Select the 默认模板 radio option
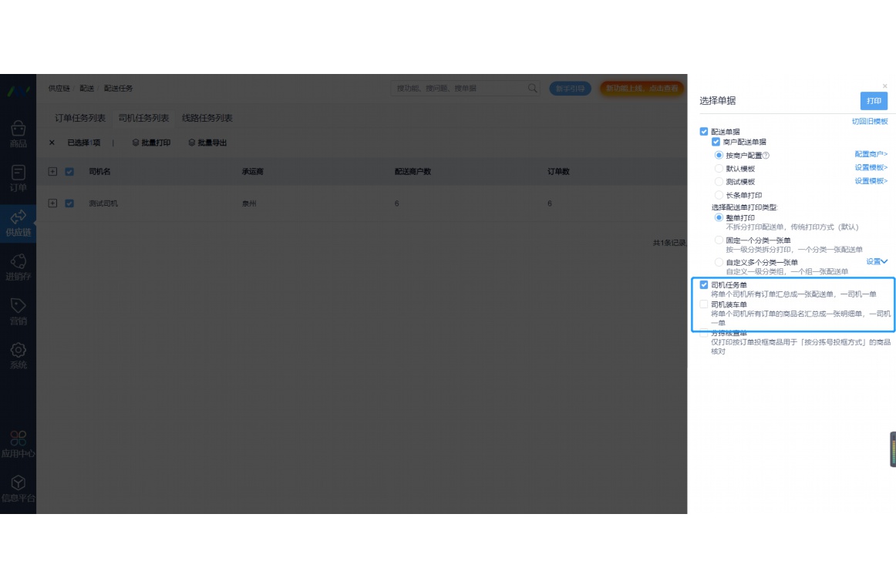 coord(719,169)
